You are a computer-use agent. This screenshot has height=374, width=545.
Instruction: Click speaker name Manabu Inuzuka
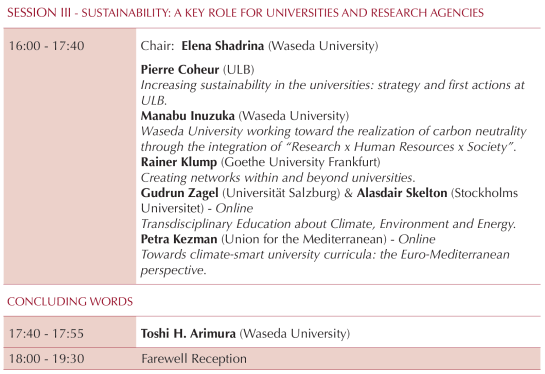pos(188,116)
